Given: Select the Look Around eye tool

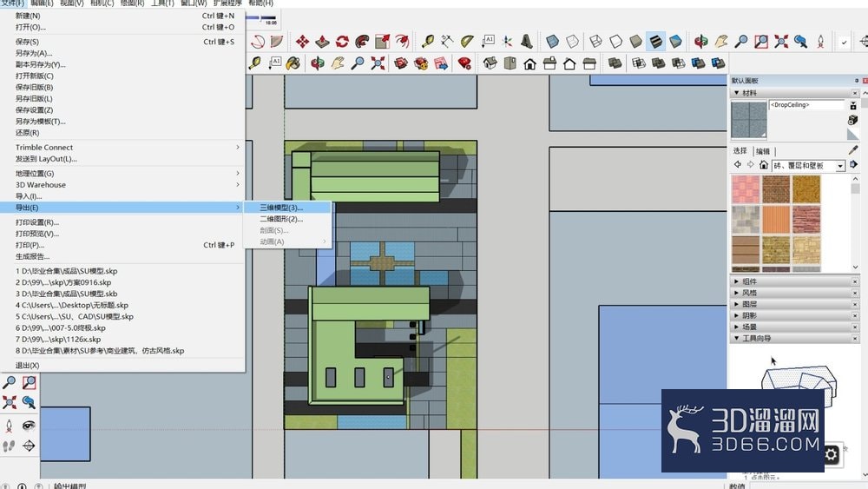Looking at the screenshot, I should point(29,426).
